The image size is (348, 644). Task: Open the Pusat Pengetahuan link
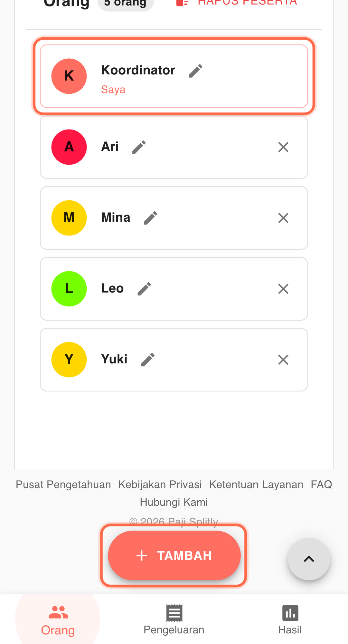click(63, 485)
